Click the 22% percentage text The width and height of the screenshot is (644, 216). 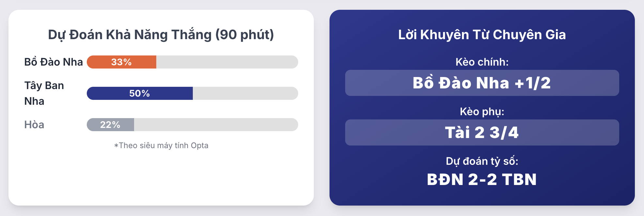click(x=110, y=125)
